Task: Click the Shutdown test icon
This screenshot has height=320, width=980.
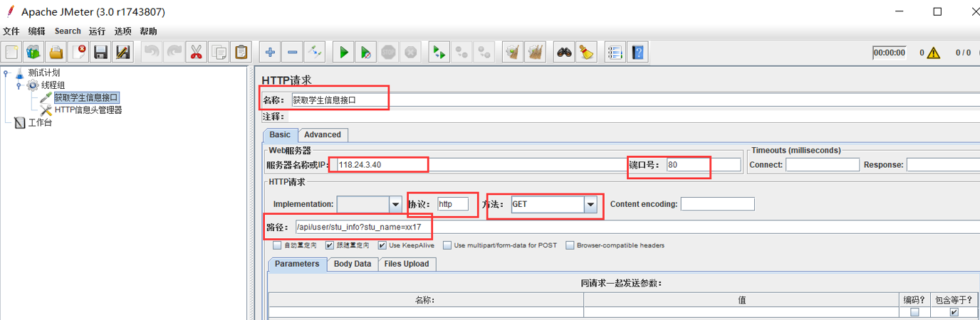Action: 410,52
